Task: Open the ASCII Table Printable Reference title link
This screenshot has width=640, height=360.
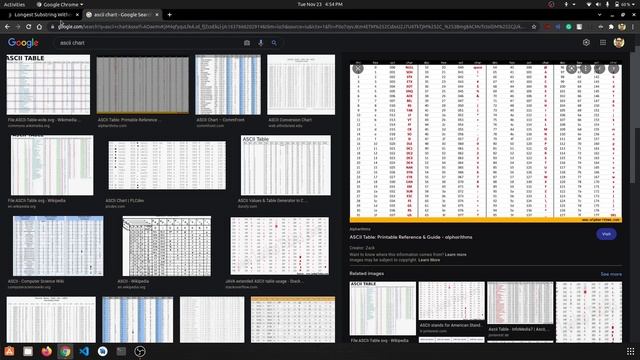Action: pos(411,237)
